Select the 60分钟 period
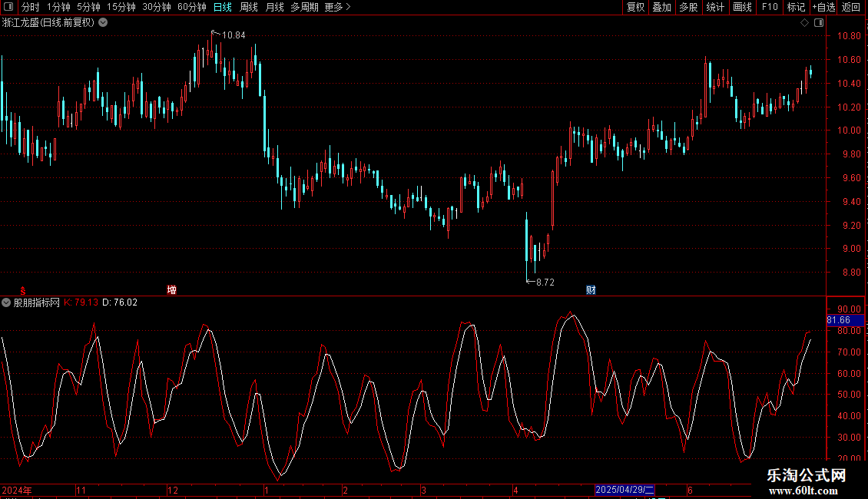868x499 pixels. (191, 7)
